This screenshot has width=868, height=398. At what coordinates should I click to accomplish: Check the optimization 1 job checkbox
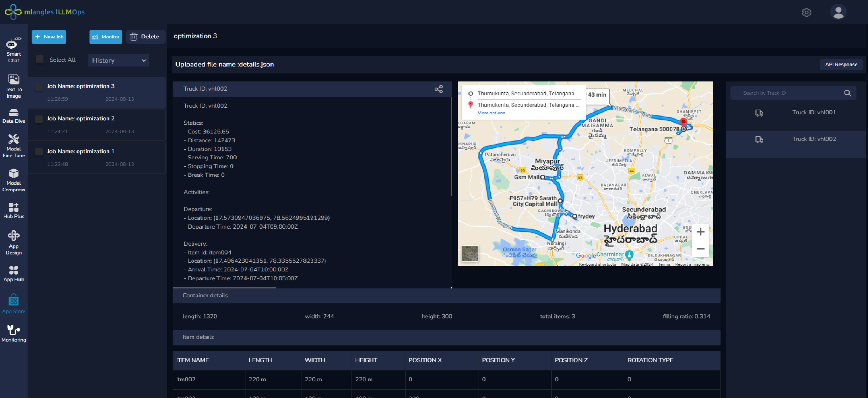tap(39, 152)
